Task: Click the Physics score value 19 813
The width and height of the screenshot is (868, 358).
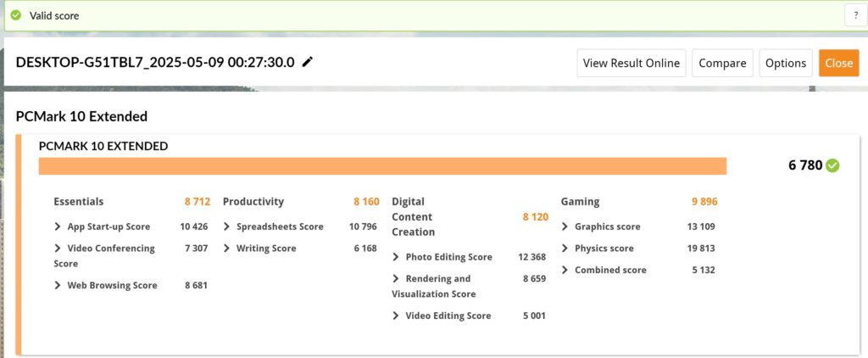Action: [x=701, y=249]
